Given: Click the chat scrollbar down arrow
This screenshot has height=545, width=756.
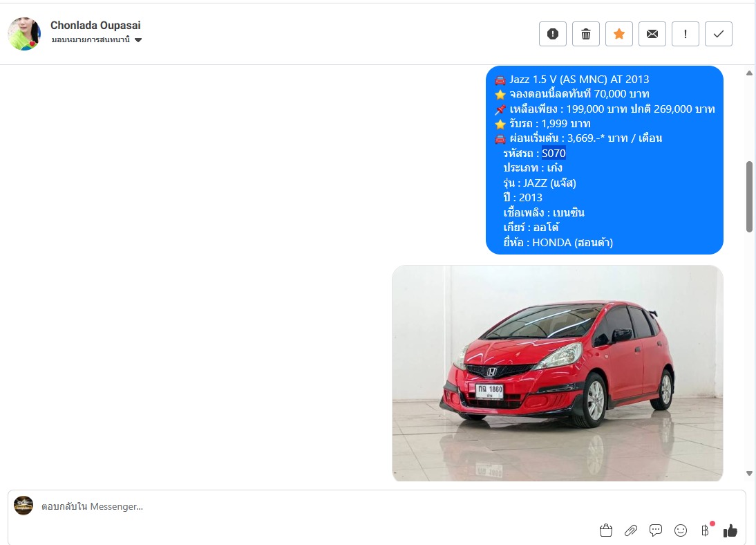Looking at the screenshot, I should [x=749, y=474].
